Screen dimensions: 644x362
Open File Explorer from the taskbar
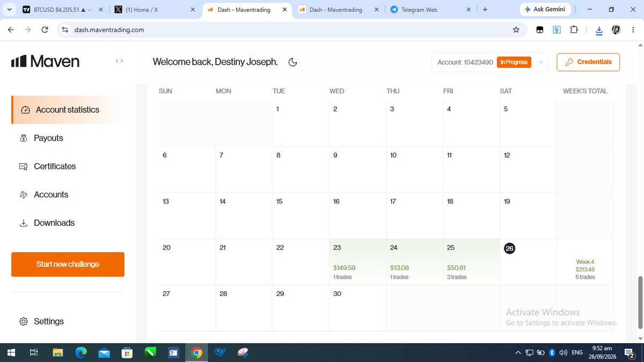coord(58,353)
